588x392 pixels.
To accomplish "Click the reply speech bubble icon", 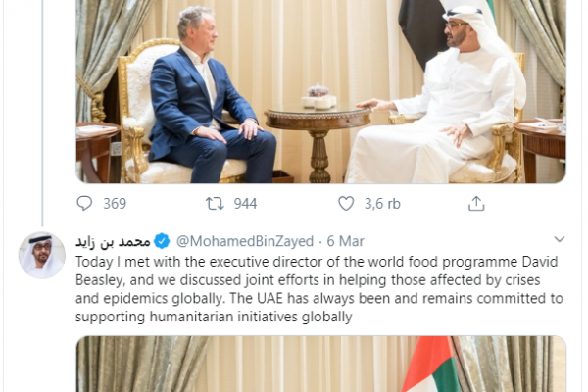I will coord(84,203).
